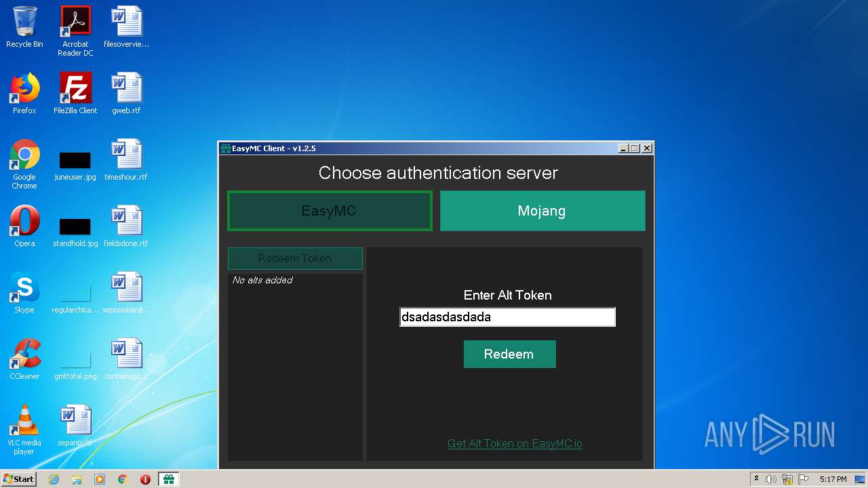Viewport: 868px width, 488px height.
Task: Click the 'No alts added' list text
Action: [262, 280]
